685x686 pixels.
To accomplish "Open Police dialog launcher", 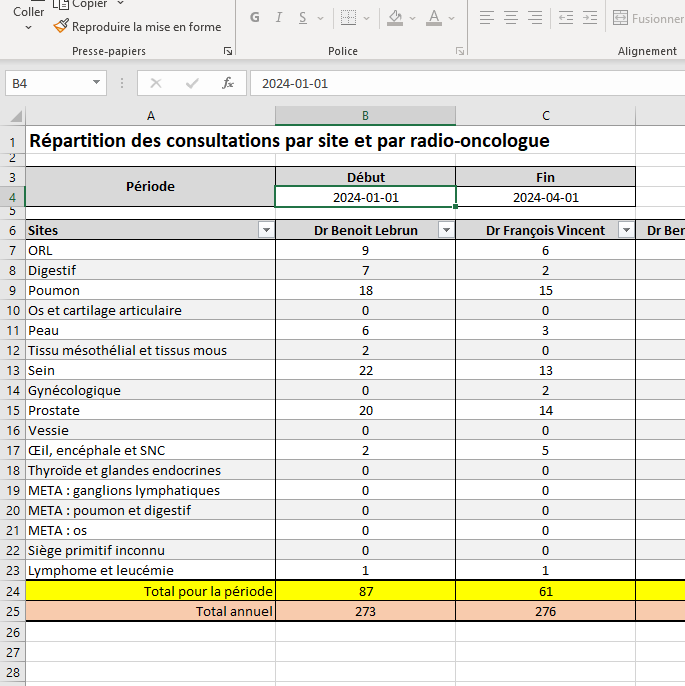I will [460, 51].
